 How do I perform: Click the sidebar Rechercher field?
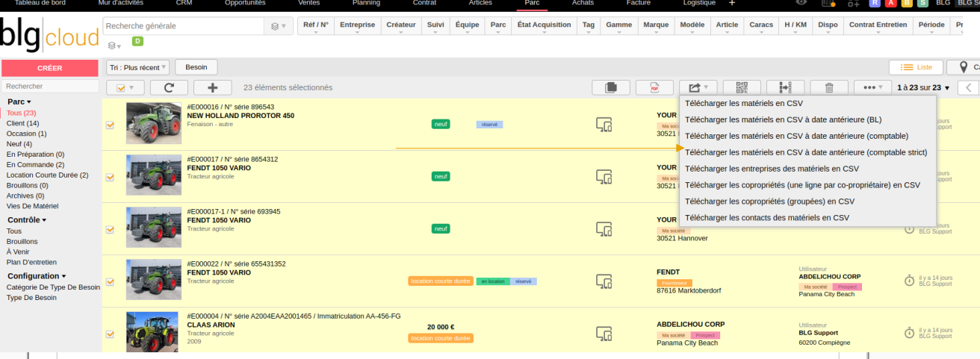pos(50,87)
